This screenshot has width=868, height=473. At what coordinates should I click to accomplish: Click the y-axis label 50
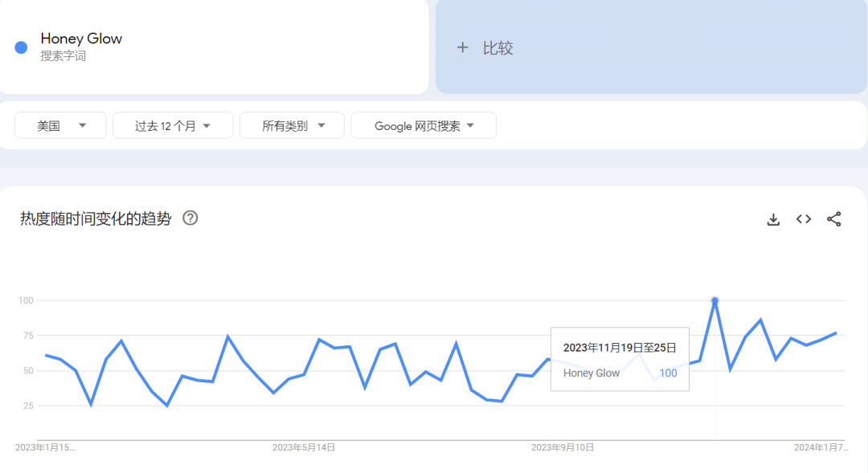27,371
